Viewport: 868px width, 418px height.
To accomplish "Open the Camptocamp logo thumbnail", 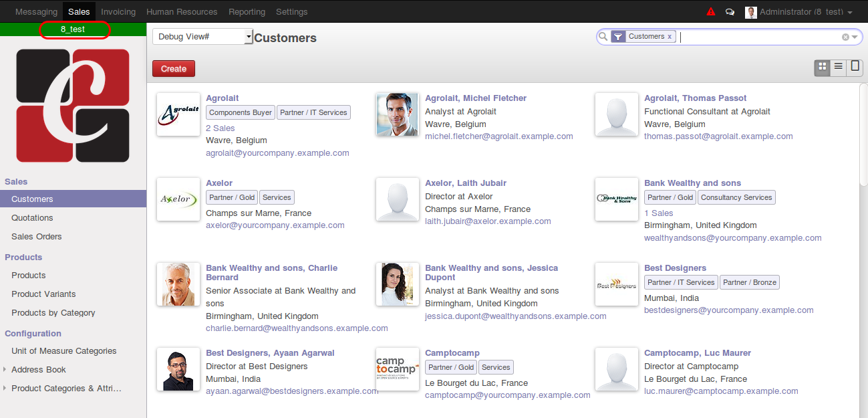I will [398, 369].
